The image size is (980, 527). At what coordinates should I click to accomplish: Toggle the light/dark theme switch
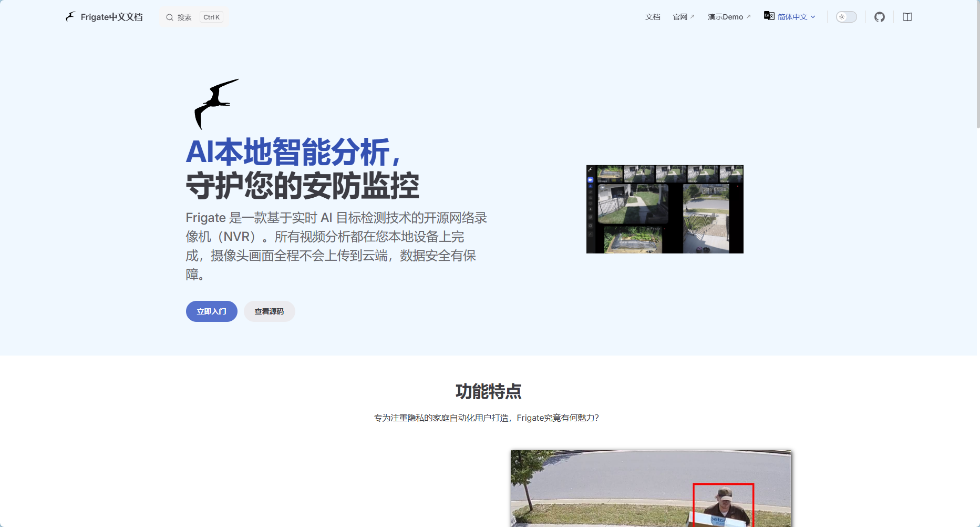[x=847, y=17]
